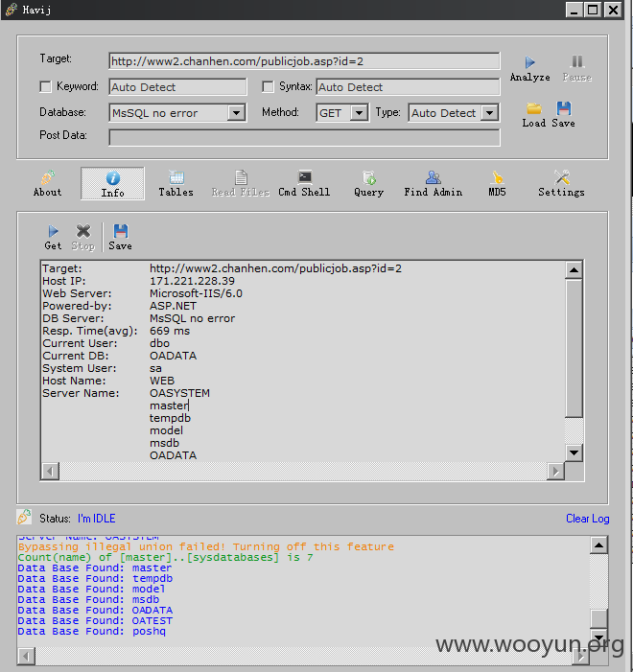Enable the Syntax checkbox
The width and height of the screenshot is (633, 672).
(268, 87)
